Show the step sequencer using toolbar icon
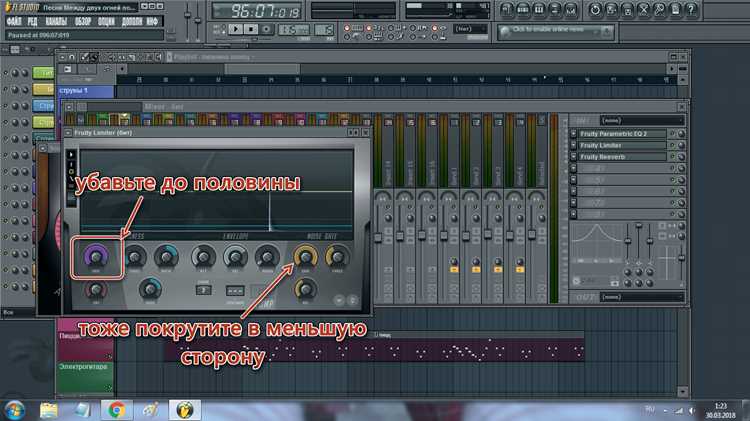The image size is (750, 421). click(x=523, y=10)
